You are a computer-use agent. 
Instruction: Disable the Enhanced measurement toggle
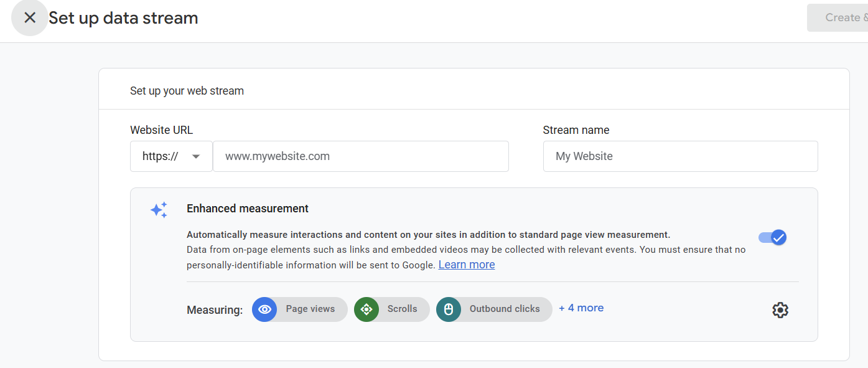[x=772, y=237]
